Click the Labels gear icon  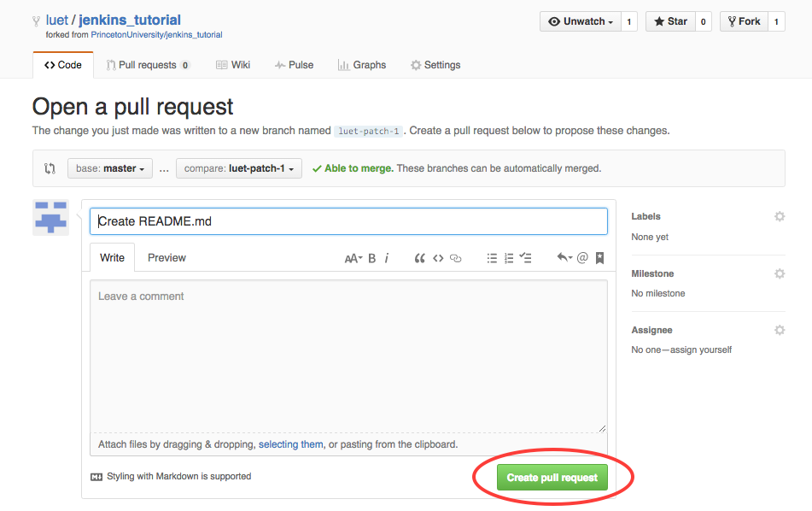click(780, 217)
